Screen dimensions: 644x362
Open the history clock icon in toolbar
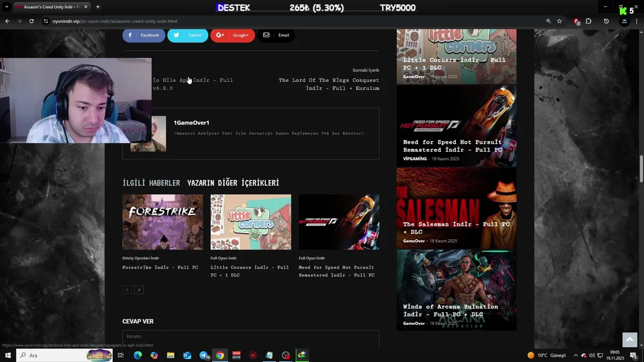coord(606,21)
